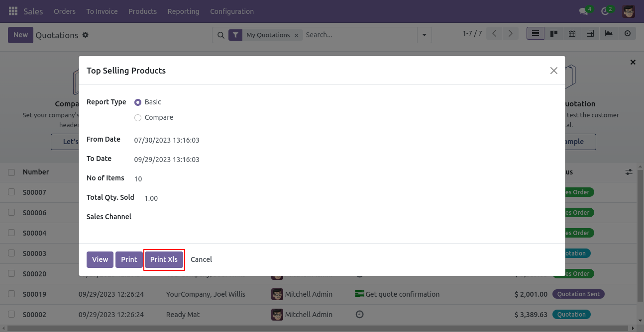Click the Total Qty. Sold field
644x332 pixels.
point(151,198)
